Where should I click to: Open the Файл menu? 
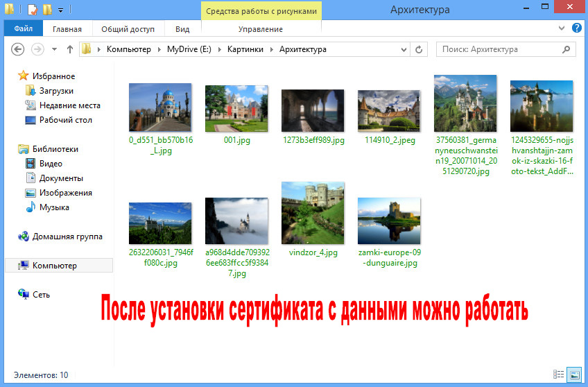[x=24, y=28]
